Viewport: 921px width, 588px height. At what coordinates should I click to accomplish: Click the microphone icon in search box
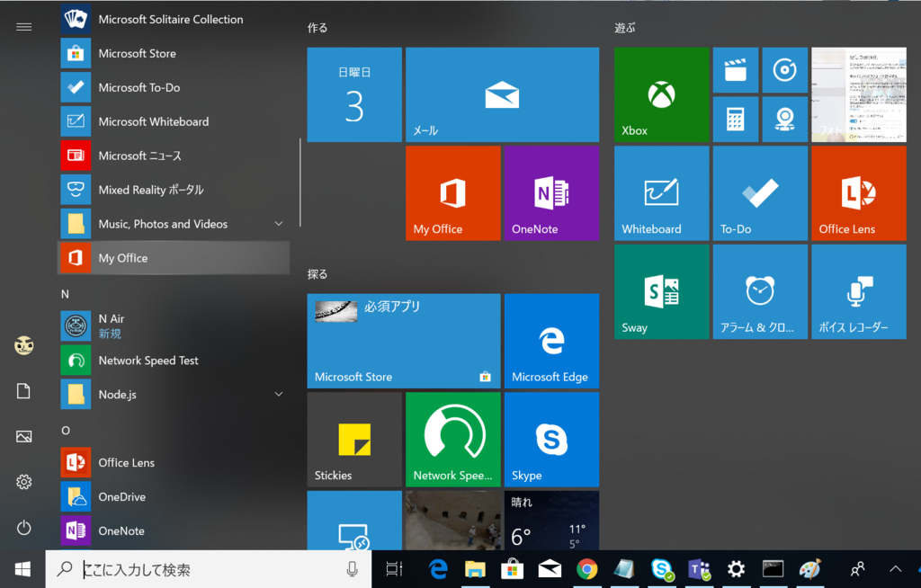point(352,569)
